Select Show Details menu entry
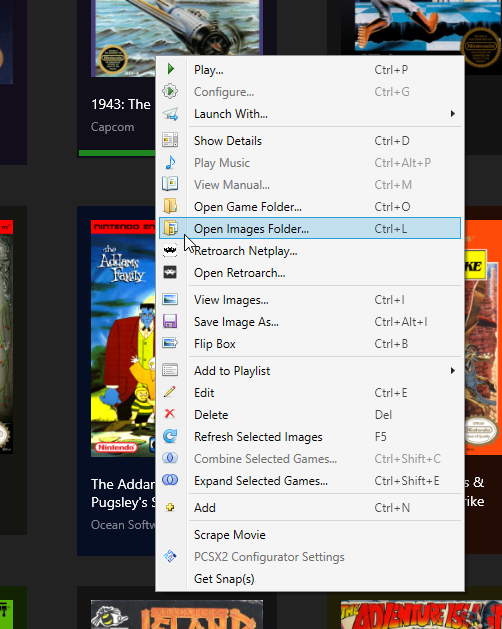Viewport: 502px width, 629px height. click(x=310, y=141)
